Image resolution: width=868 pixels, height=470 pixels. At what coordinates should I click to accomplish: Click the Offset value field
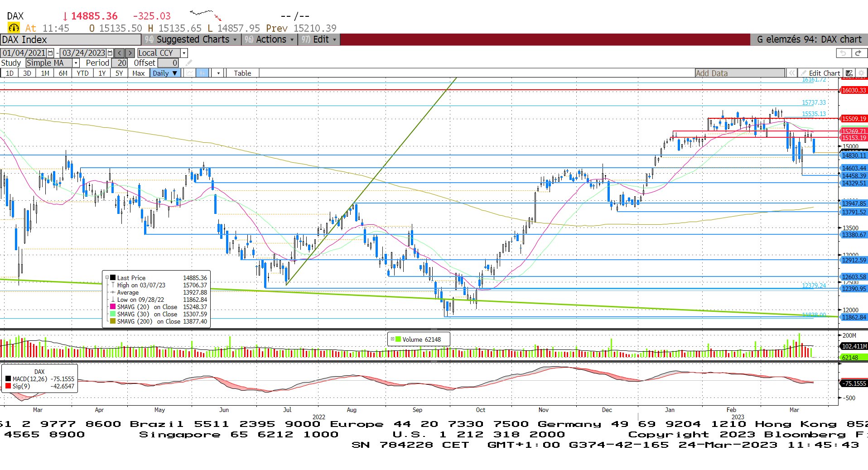(169, 63)
